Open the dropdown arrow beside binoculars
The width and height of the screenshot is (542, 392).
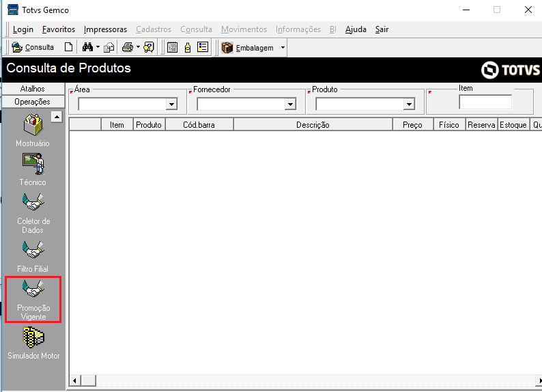(98, 47)
